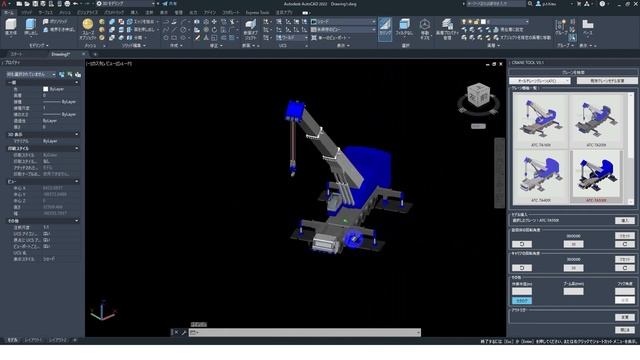This screenshot has width=640, height=360.
Task: Open the Express Tools ribbon tab
Action: pyautogui.click(x=257, y=13)
